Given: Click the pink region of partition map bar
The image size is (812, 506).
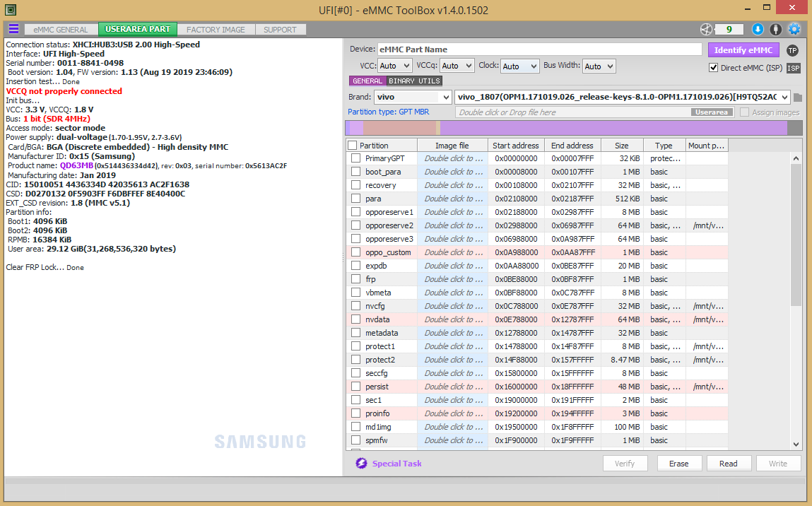Looking at the screenshot, I should (x=399, y=128).
